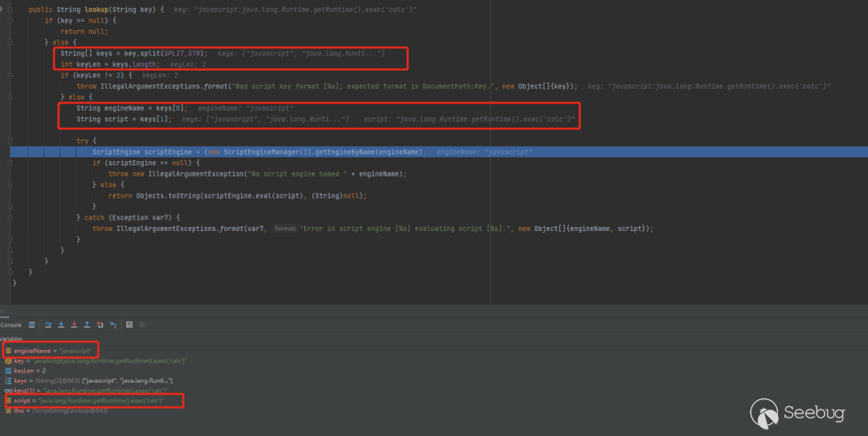Viewport: 868px width, 436px height.
Task: Expand the keys String[2] array variable
Action: [x=88, y=380]
